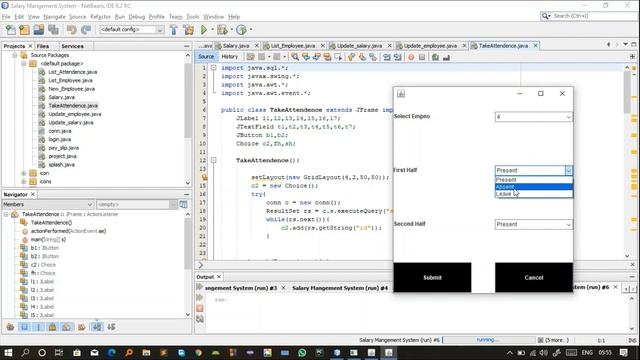640x360 pixels.
Task: Click the Search magnifier icon in top right
Action: tap(545, 16)
